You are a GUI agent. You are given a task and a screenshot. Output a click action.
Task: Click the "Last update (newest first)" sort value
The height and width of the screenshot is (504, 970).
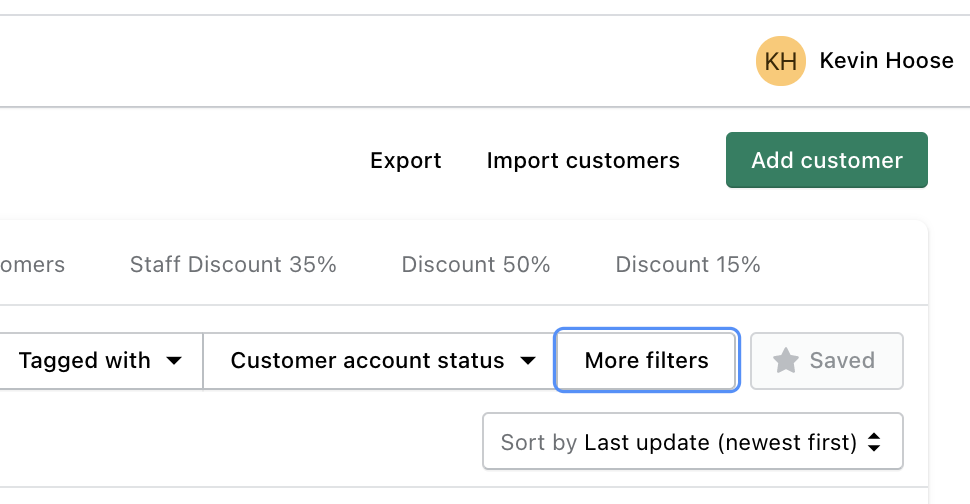pos(720,442)
